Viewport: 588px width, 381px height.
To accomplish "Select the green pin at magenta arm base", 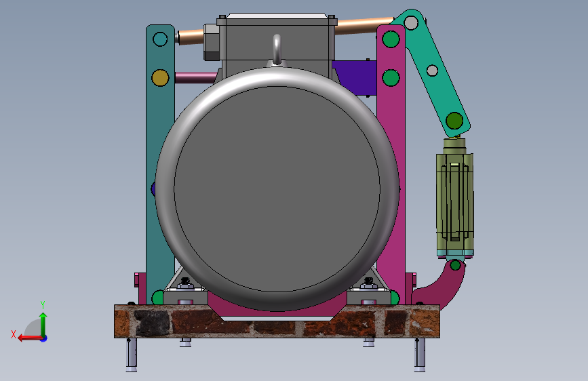I will coord(395,298).
